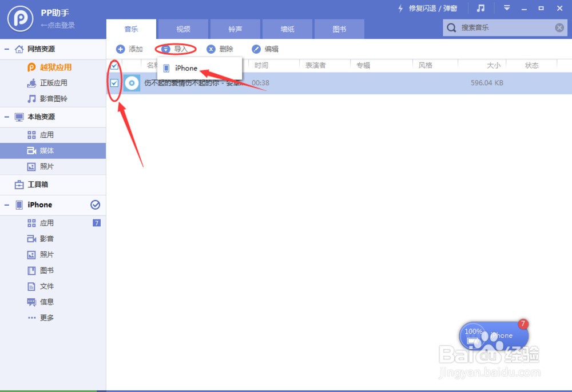
Task: Sort by 大小 column header
Action: [x=494, y=66]
